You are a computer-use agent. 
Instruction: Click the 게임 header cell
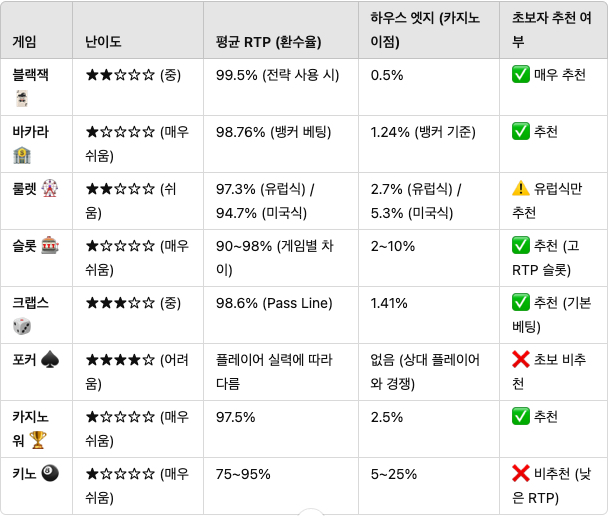coord(37,30)
